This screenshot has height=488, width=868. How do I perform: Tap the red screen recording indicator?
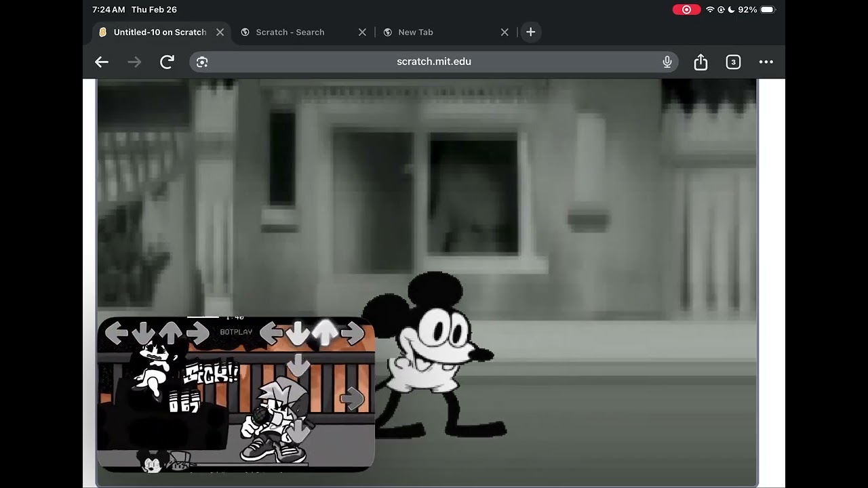coord(686,9)
